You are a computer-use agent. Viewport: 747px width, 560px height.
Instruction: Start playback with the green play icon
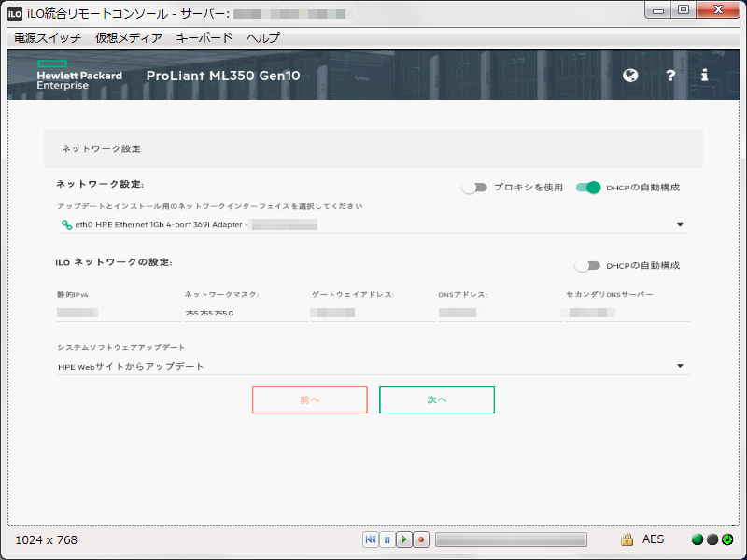402,539
